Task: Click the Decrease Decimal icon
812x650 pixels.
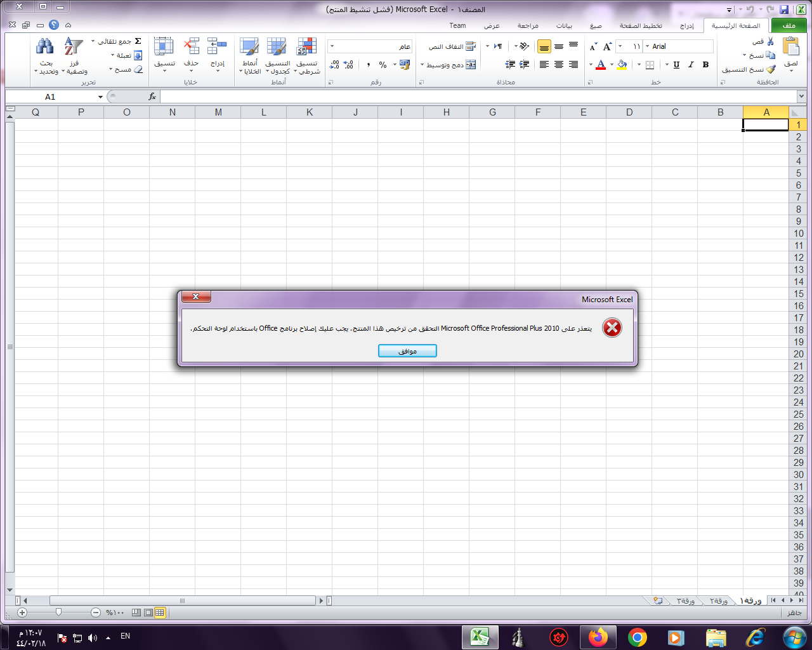Action: [x=334, y=65]
